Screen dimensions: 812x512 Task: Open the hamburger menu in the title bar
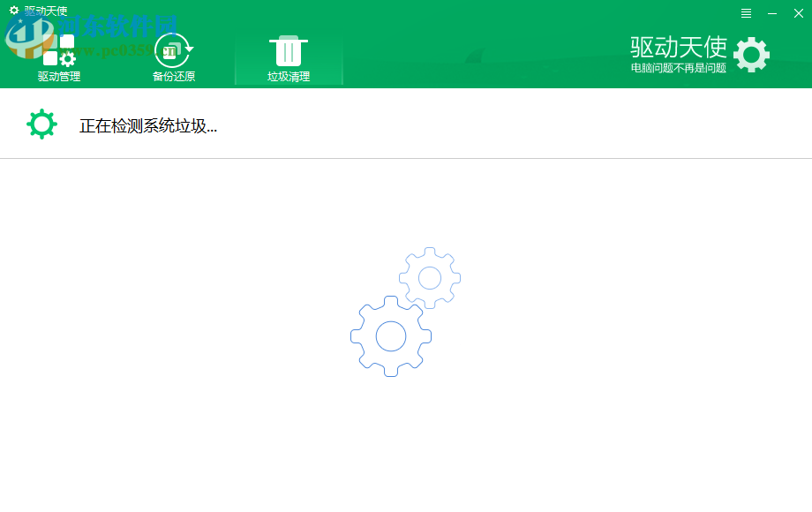click(746, 12)
